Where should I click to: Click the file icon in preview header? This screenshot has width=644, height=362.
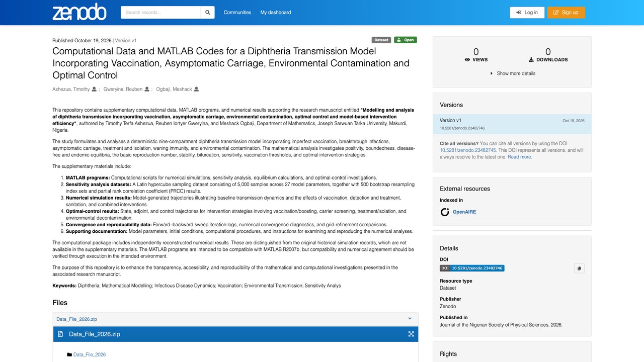60,334
